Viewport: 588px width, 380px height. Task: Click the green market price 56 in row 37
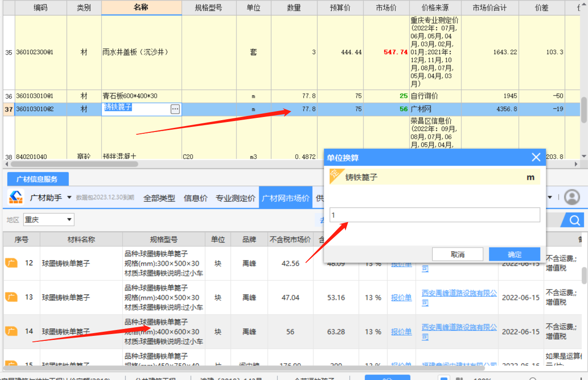[x=404, y=109]
